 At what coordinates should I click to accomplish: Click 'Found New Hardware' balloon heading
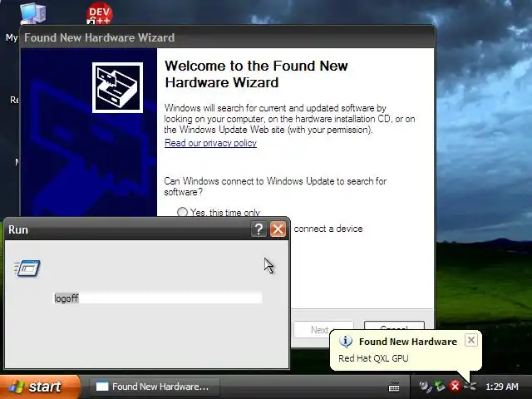pos(408,342)
